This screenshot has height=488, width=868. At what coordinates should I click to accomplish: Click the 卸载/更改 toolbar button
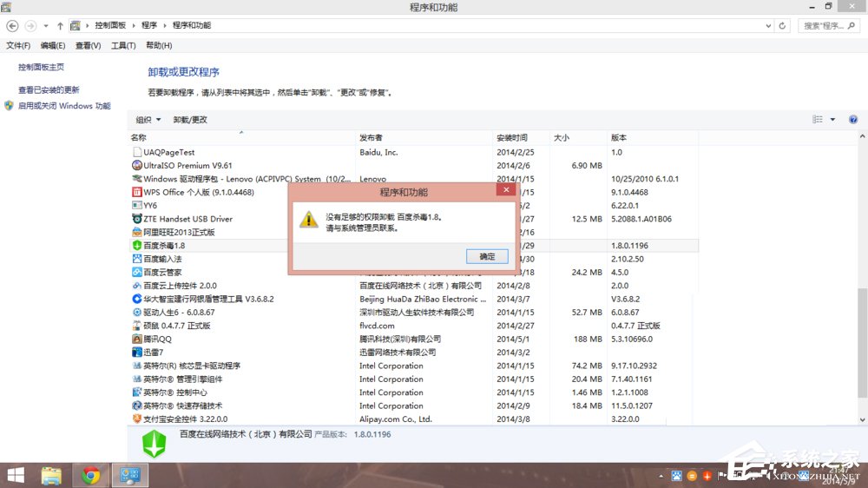click(x=190, y=120)
